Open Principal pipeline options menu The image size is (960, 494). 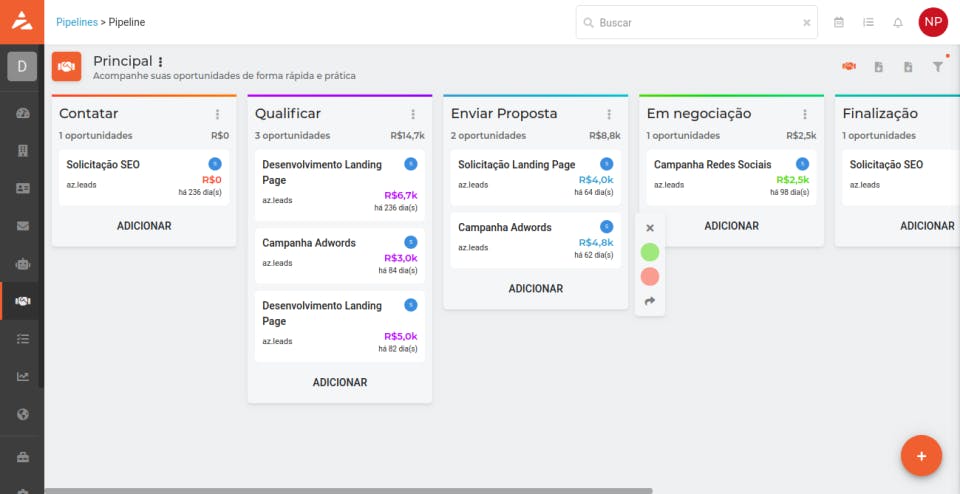160,62
